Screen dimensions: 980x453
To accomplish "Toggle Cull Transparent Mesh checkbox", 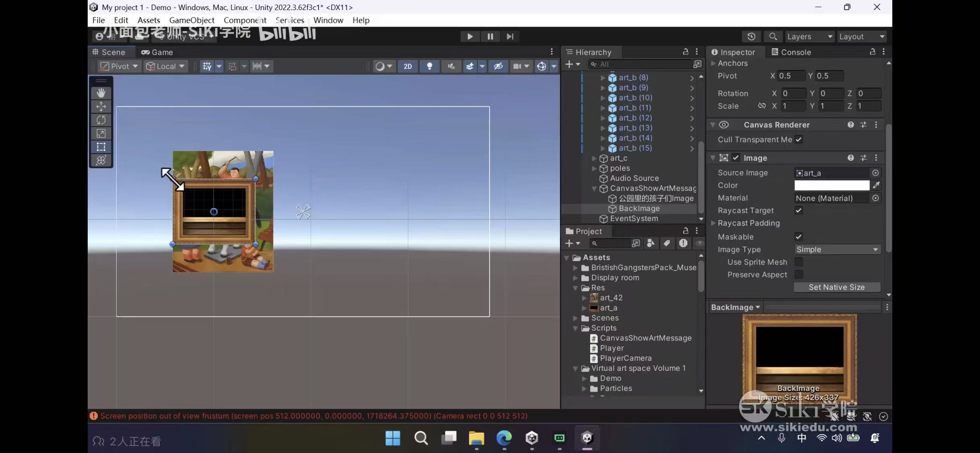I will [799, 140].
